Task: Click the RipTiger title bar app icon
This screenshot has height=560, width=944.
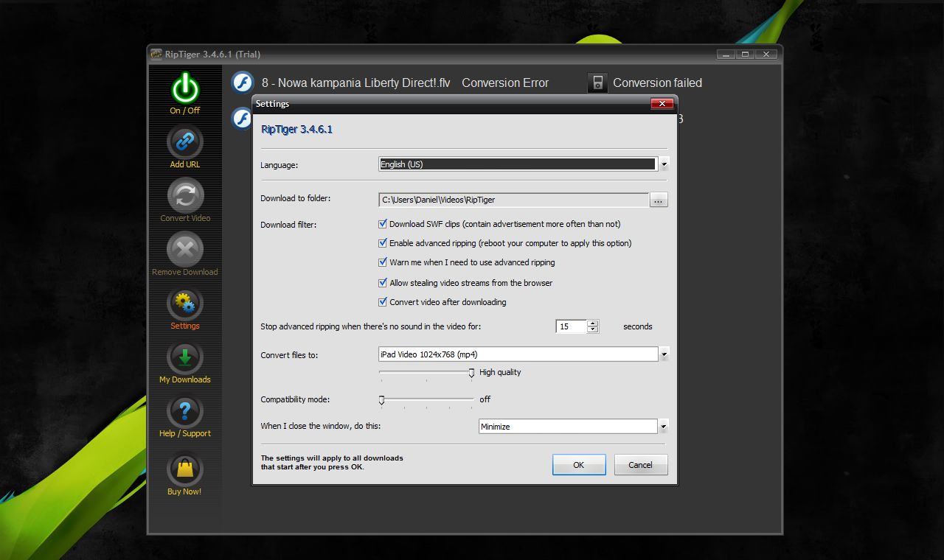Action: 156,54
